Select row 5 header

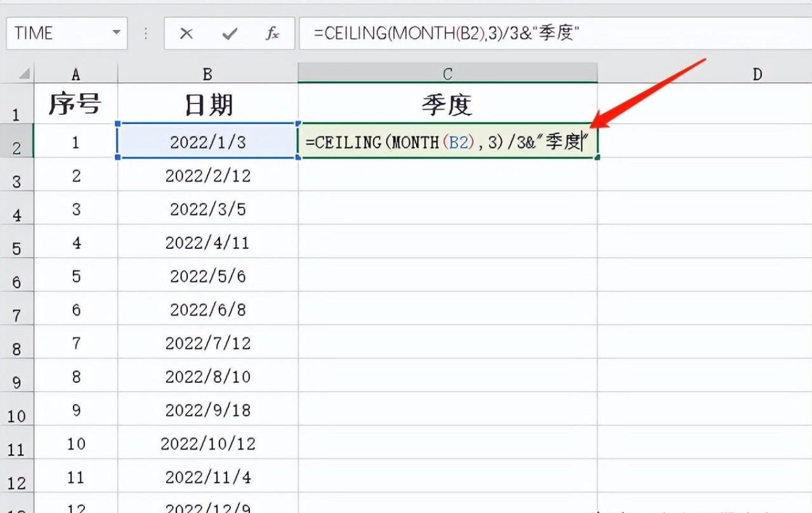(16, 242)
